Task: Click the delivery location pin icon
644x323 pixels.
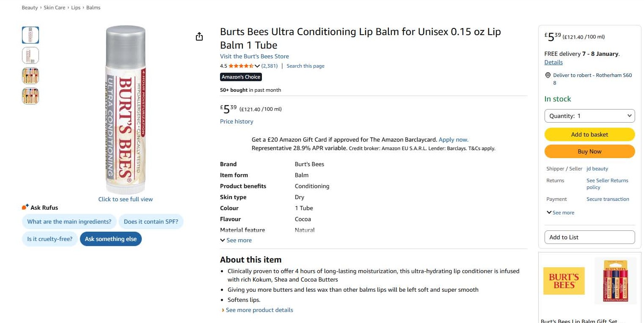Action: [x=548, y=75]
